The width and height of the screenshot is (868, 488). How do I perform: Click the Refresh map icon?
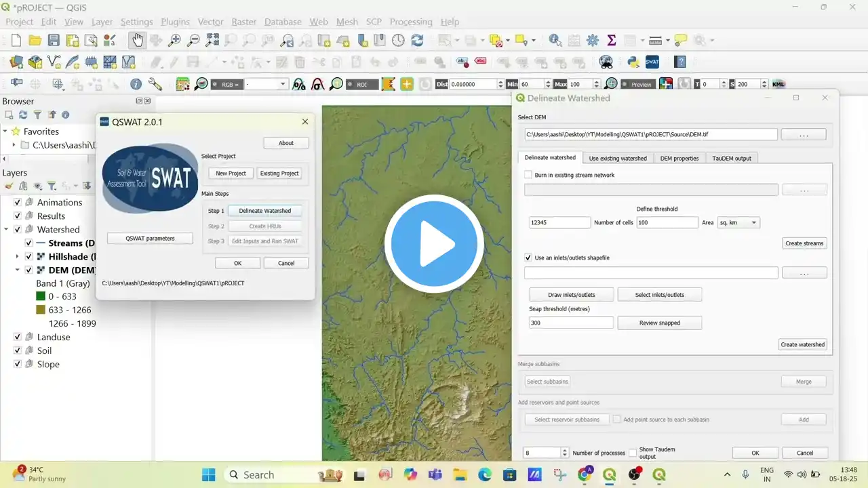417,40
